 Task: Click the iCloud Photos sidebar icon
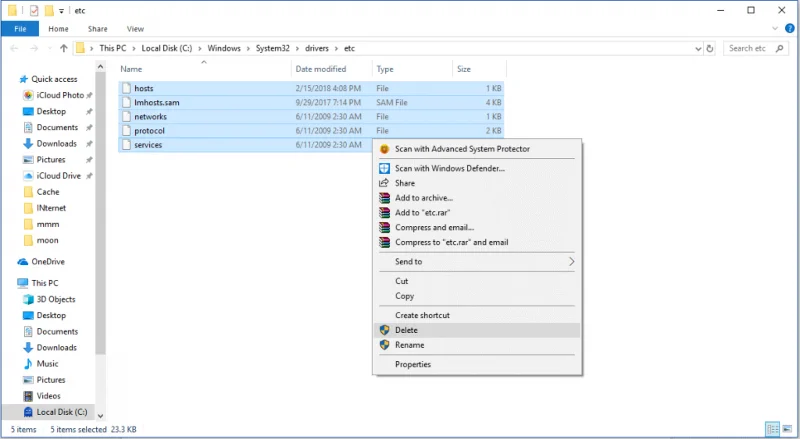point(28,95)
